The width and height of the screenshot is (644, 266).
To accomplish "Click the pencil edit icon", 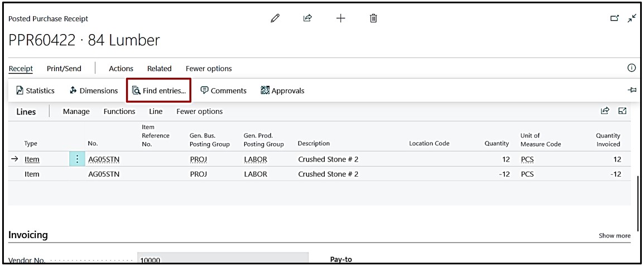I will click(275, 18).
